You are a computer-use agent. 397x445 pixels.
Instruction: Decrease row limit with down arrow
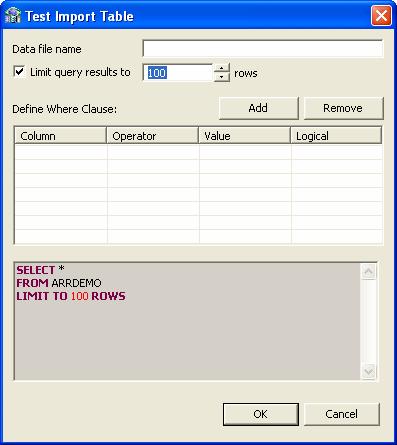pos(221,77)
